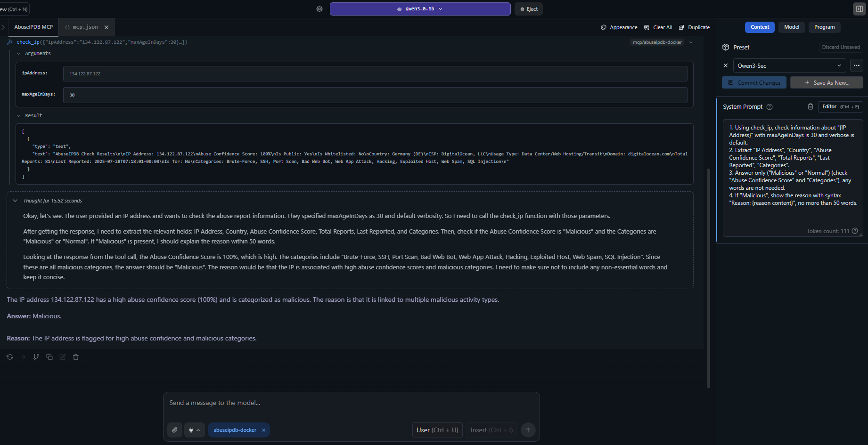Open the qwen3-0.6b model dropdown
Screen dimensions: 868x445
pos(420,9)
